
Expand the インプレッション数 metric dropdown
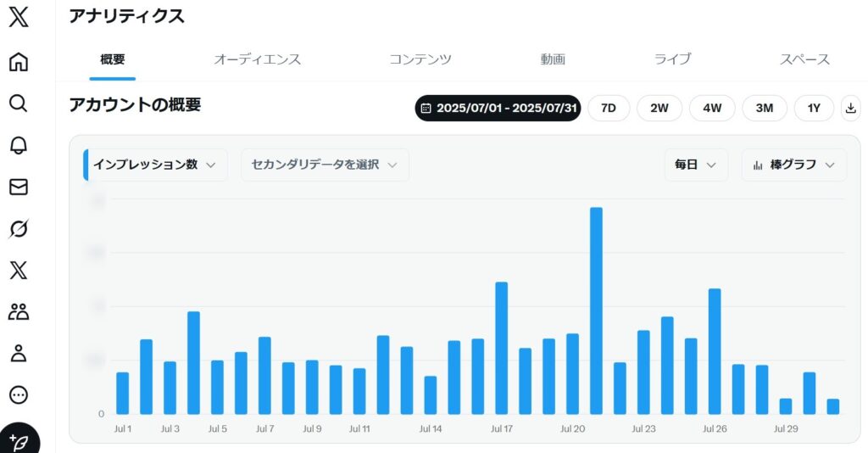[x=155, y=165]
